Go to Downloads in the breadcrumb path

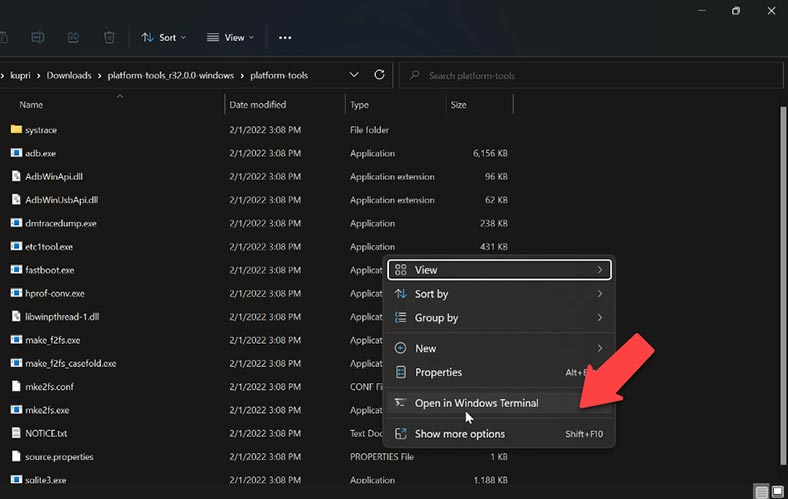[69, 75]
